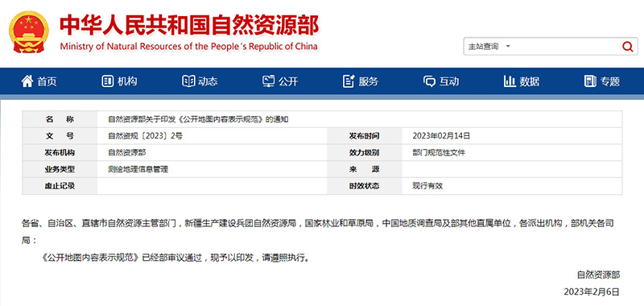Click the list icon beside 机构
This screenshot has width=644, height=306.
click(107, 81)
